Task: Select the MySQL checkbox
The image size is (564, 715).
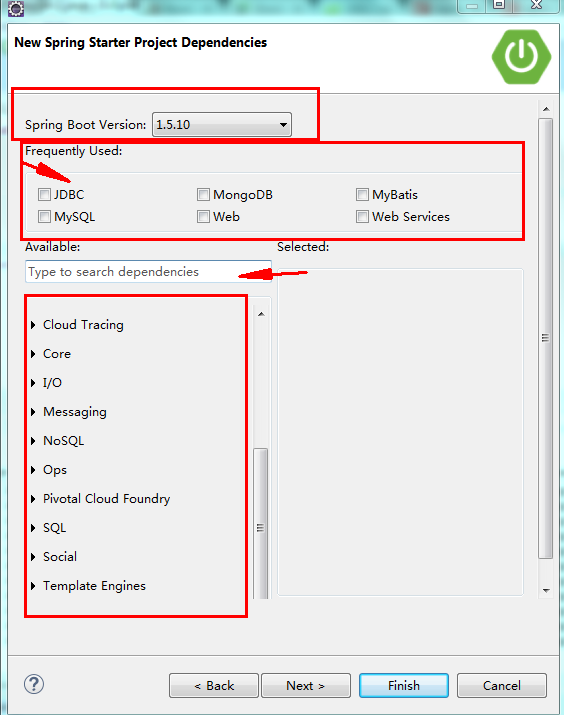Action: pos(44,216)
